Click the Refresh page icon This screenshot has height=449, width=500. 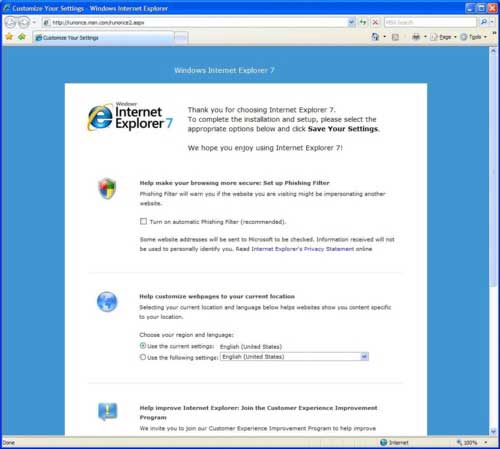363,22
